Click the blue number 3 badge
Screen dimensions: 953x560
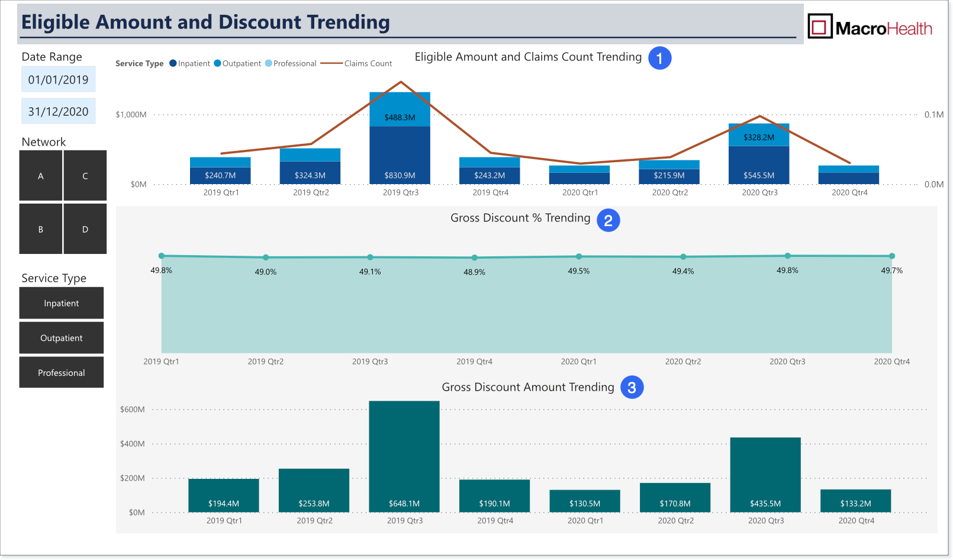(632, 387)
